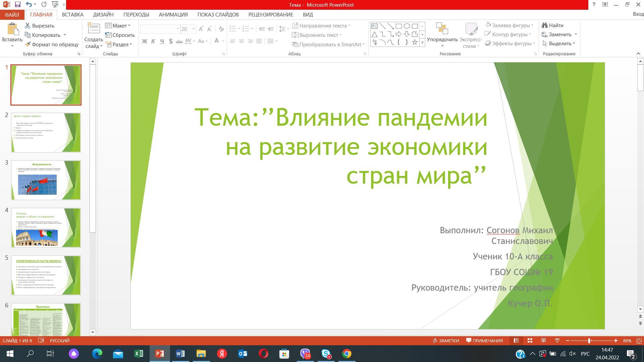
Task: Select slide 3 thumbnail Актуальность
Action: coord(46,180)
